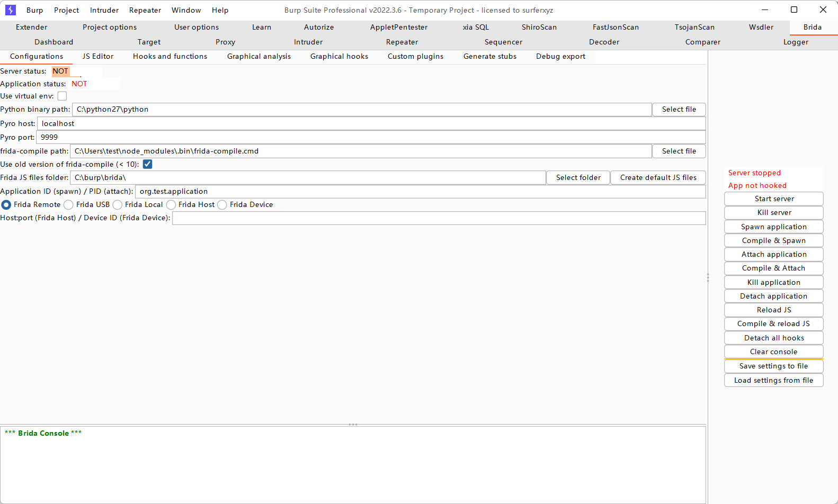The width and height of the screenshot is (838, 504).
Task: Open the Autorize tab
Action: tap(319, 28)
